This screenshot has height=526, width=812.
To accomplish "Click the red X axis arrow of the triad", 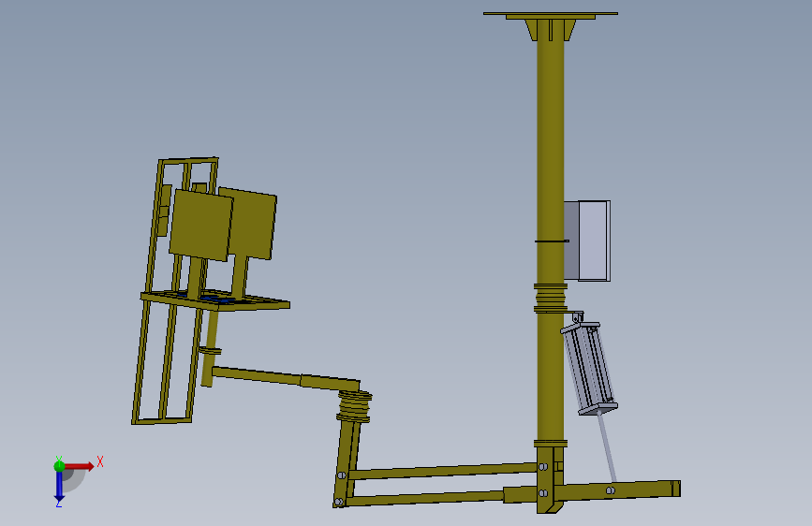I will [x=79, y=466].
